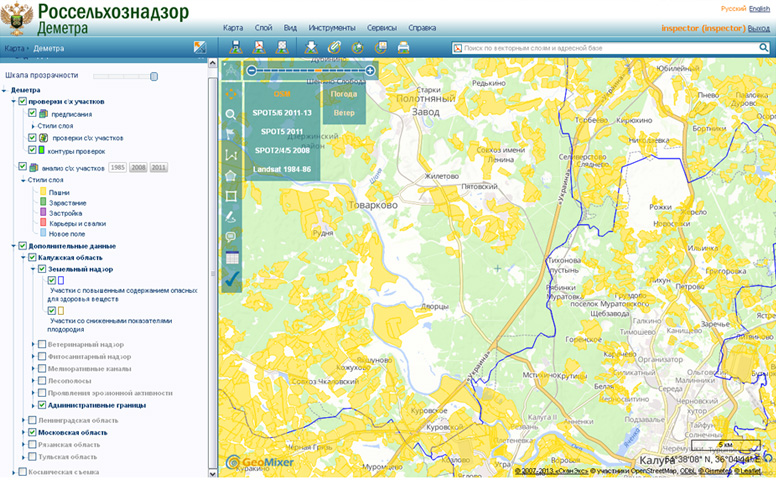776x480 pixels.
Task: Click the printer icon in toolbar
Action: [403, 48]
